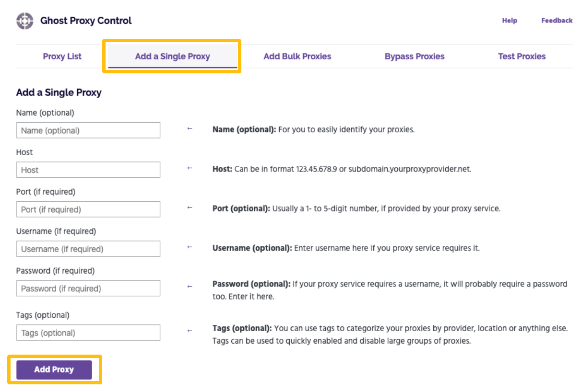Screen dimensions: 581x392
Task: Click the arrow icon beside Name description
Action: (189, 129)
